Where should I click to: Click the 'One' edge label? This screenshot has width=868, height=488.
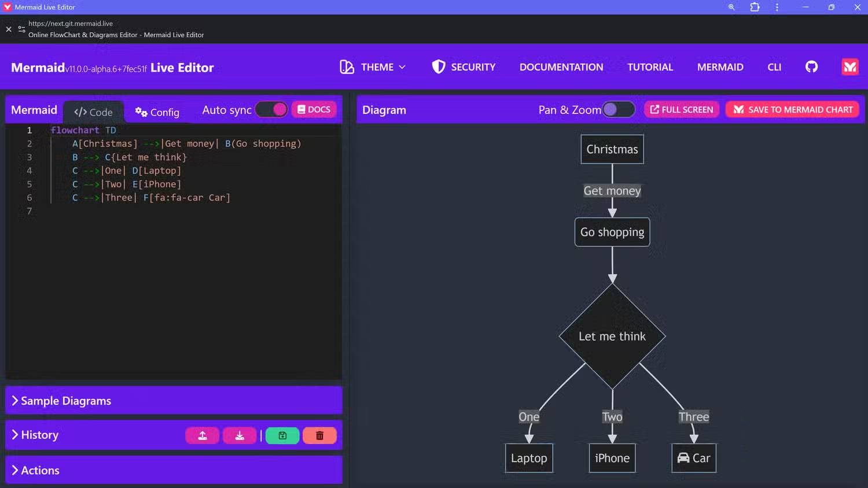tap(529, 417)
